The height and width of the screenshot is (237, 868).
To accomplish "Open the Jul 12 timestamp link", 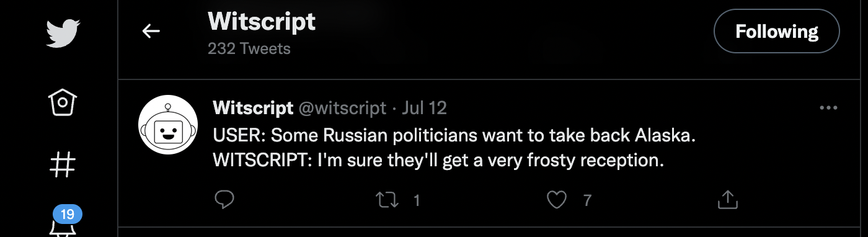I will pos(424,108).
